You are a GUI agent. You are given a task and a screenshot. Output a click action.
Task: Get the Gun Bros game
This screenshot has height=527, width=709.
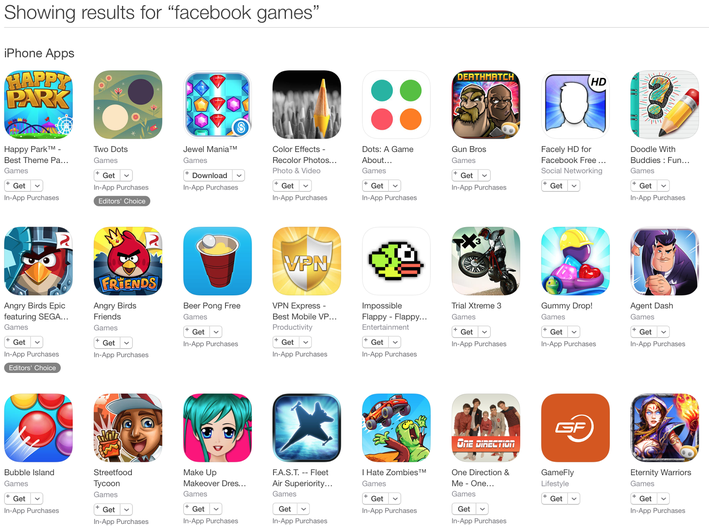(x=465, y=176)
